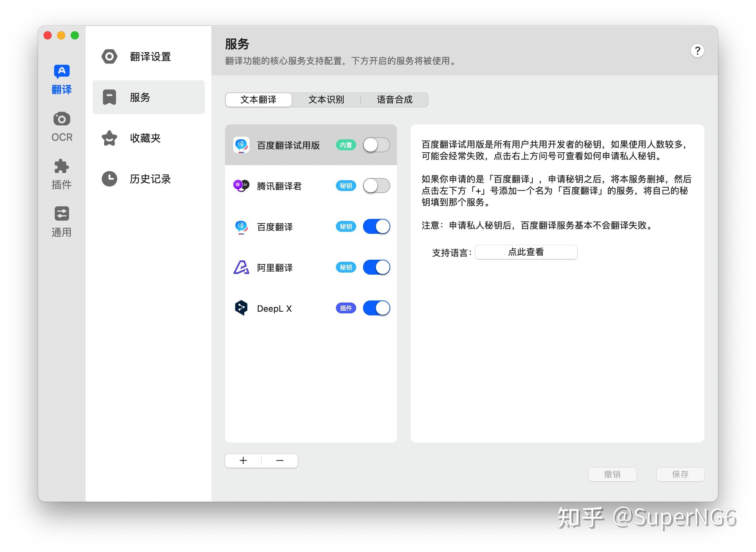The image size is (756, 552).
Task: Open the 翻译 section in sidebar
Action: point(62,79)
